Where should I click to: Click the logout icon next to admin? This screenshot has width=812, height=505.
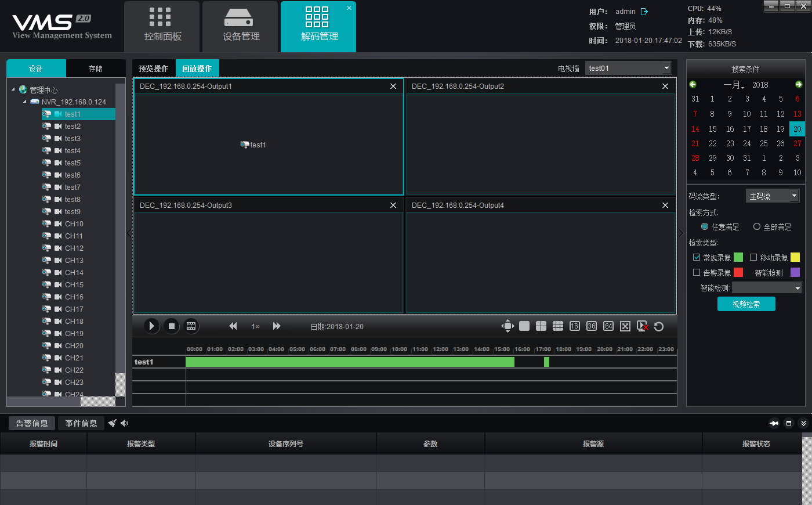click(x=644, y=12)
